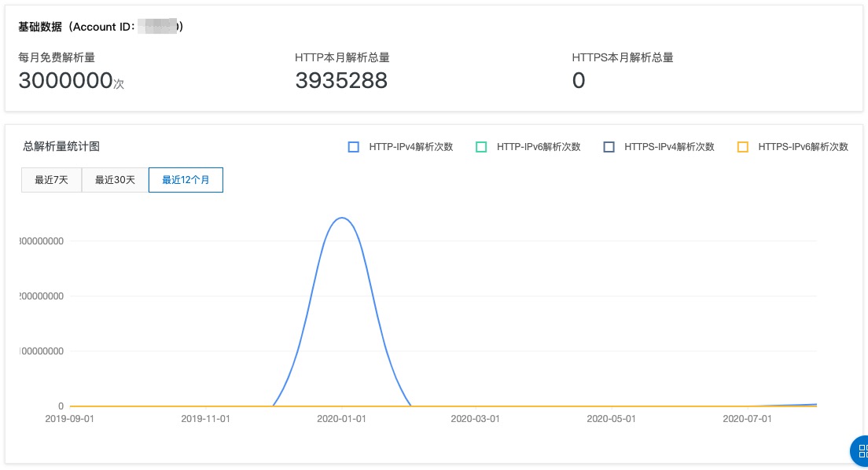The height and width of the screenshot is (470, 868).
Task: Toggle HTTP-IPv4解析次数 legend swatch
Action: (x=353, y=147)
